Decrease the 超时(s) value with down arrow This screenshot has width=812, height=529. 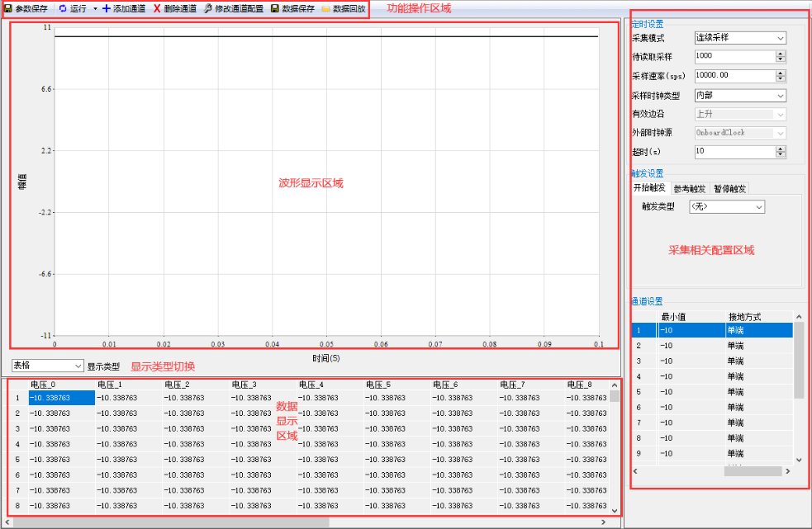pos(781,154)
